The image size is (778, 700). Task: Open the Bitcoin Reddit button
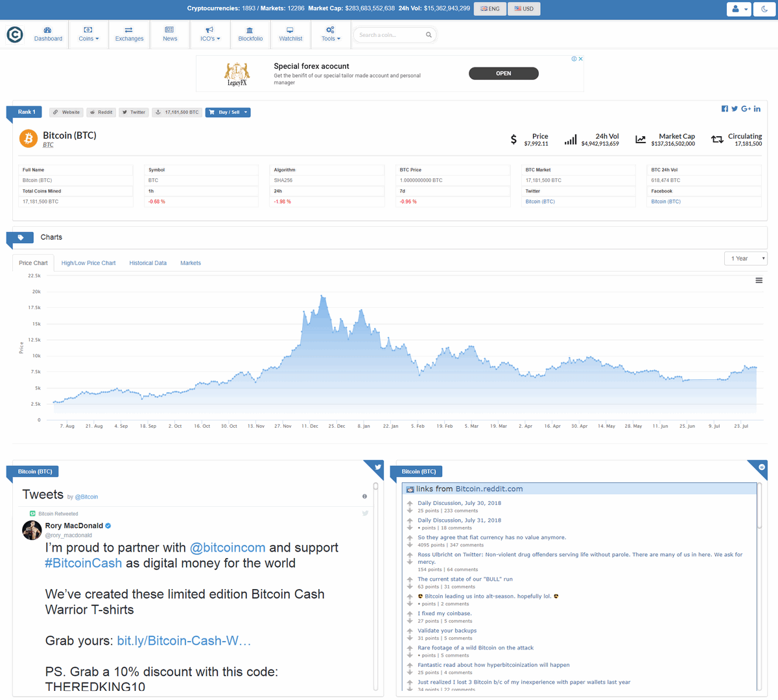click(101, 112)
